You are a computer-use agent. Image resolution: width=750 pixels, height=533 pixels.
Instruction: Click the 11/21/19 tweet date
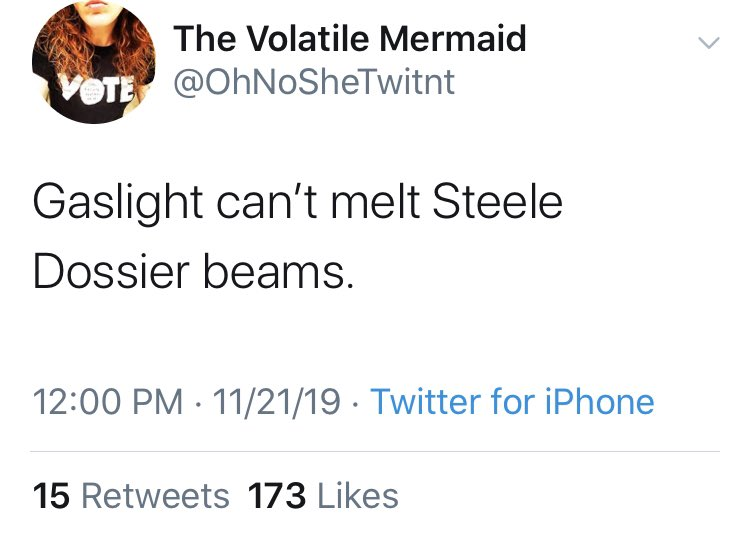click(x=276, y=401)
